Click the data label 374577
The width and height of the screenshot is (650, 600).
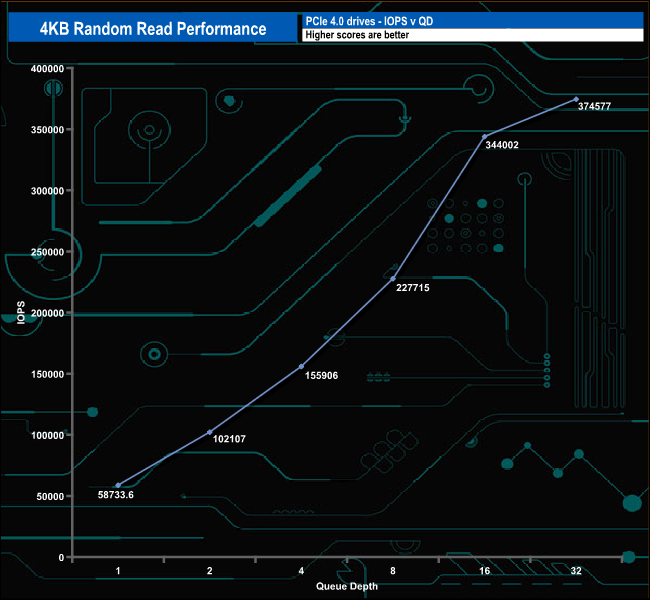point(594,106)
